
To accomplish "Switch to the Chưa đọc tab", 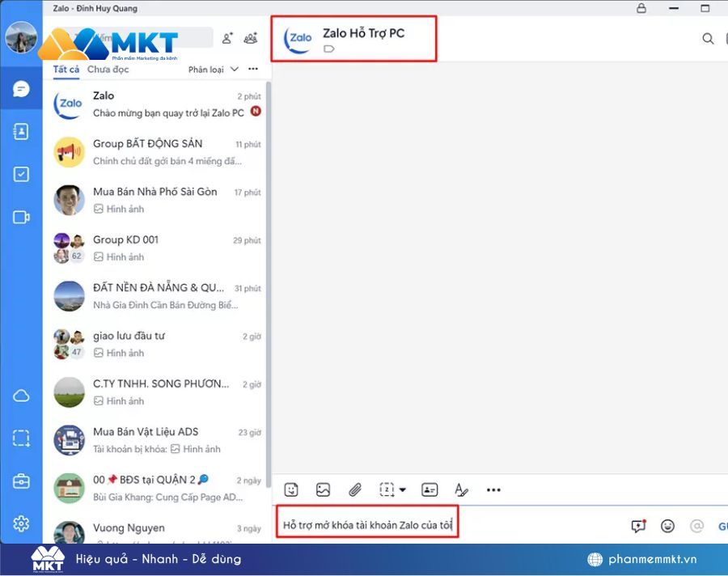I will tap(108, 70).
